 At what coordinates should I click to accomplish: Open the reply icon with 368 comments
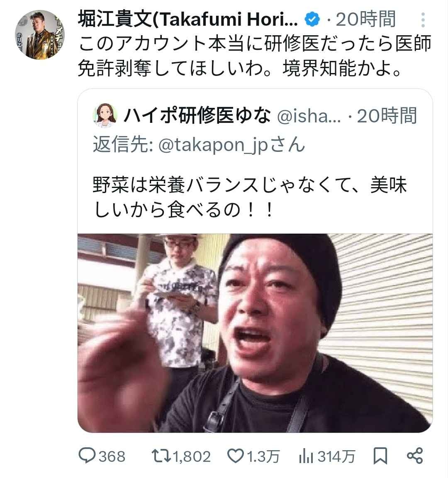pyautogui.click(x=87, y=456)
